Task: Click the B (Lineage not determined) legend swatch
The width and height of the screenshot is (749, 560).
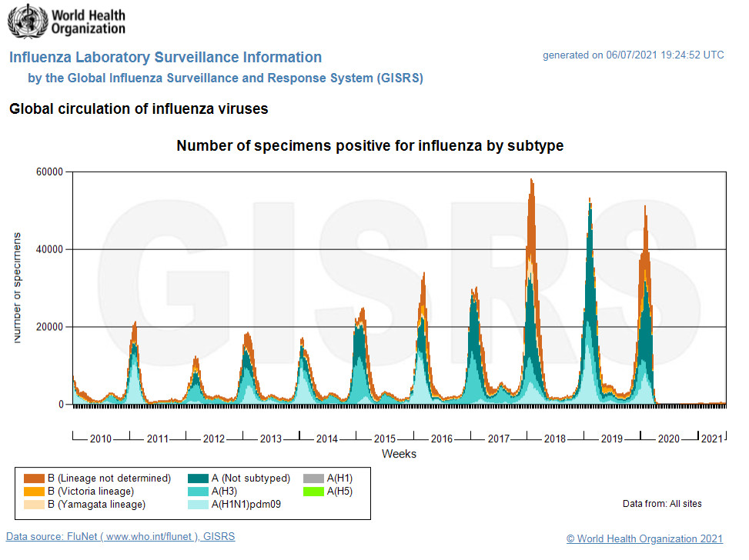Action: 34,478
